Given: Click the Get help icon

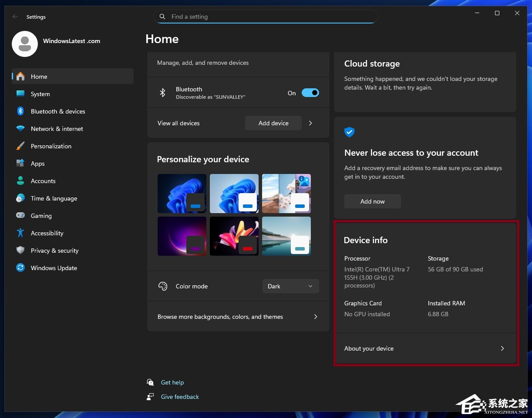Looking at the screenshot, I should tap(151, 382).
